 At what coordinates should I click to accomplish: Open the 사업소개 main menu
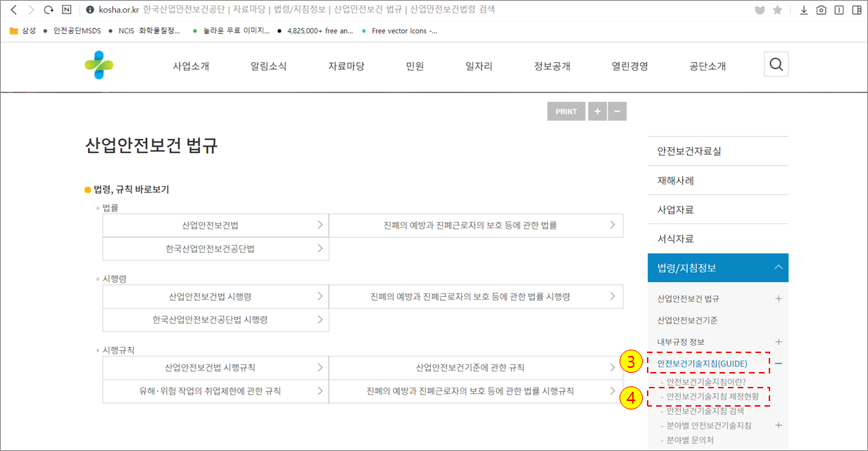tap(191, 66)
